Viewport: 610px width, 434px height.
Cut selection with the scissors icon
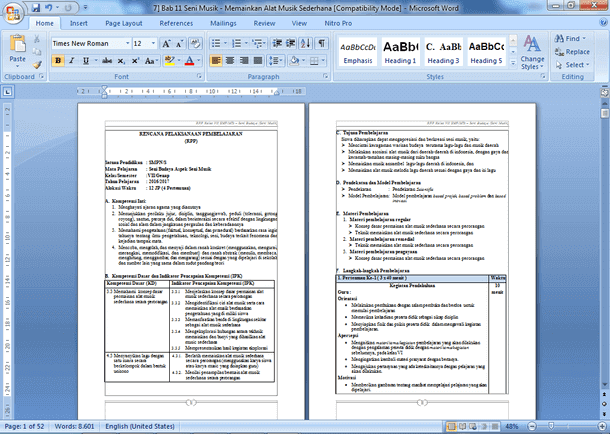(37, 38)
